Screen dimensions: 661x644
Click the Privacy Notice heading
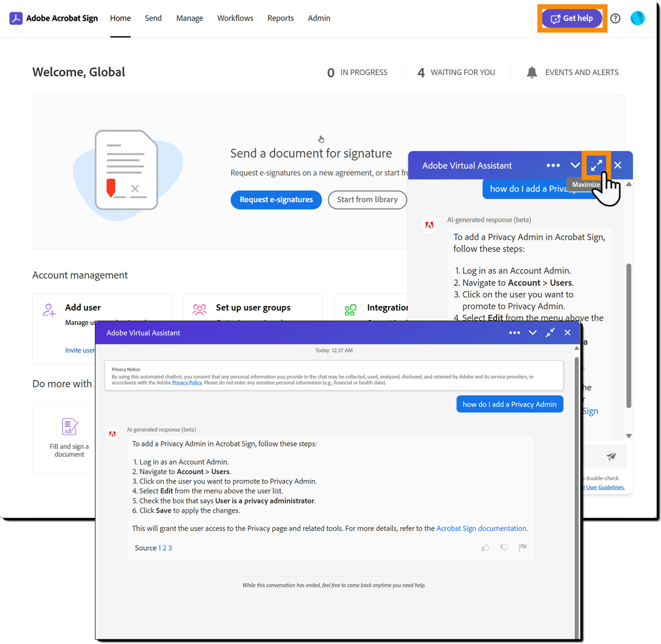[x=126, y=369]
